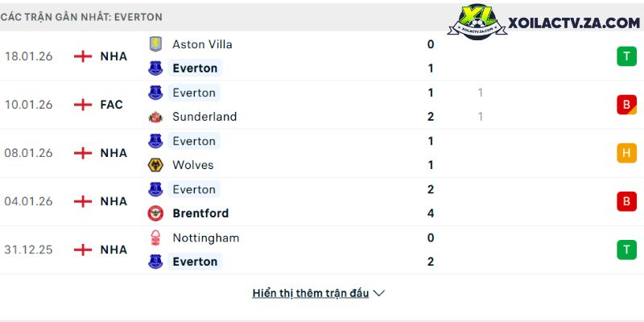Click the orange H draw badge

pyautogui.click(x=626, y=153)
